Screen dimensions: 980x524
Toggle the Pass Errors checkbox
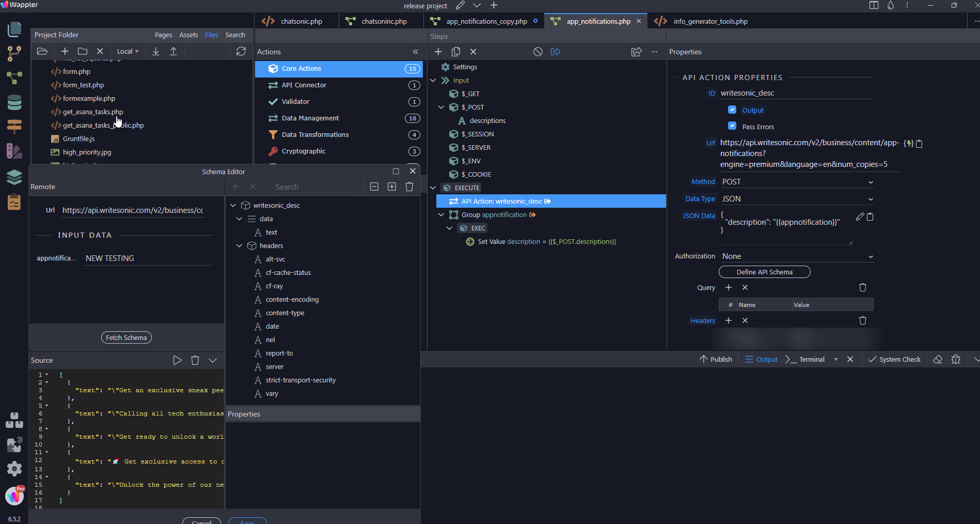point(732,126)
